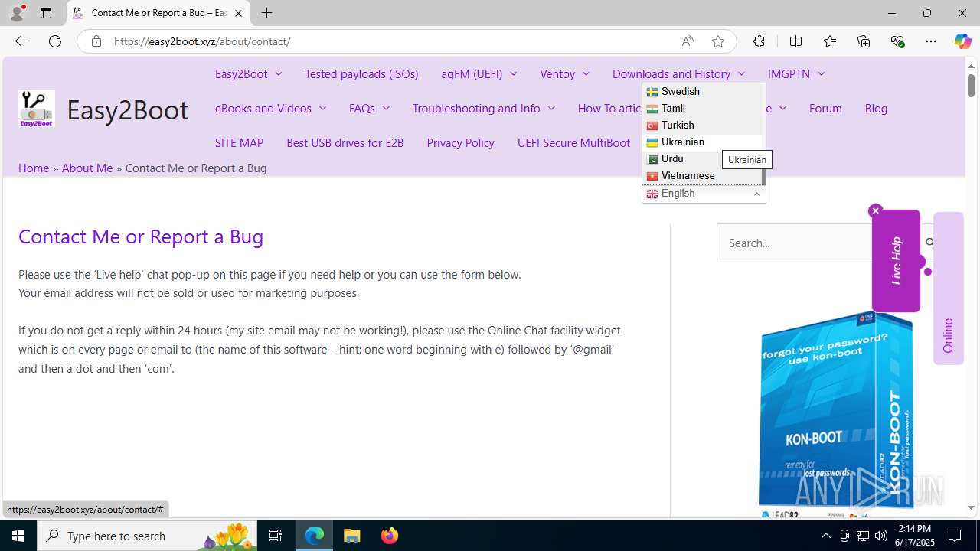
Task: Select Ukrainian in the language list
Action: pos(702,142)
